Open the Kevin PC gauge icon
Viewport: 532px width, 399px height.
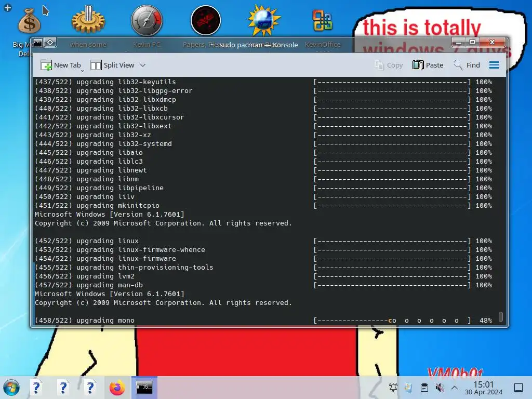[x=147, y=21]
